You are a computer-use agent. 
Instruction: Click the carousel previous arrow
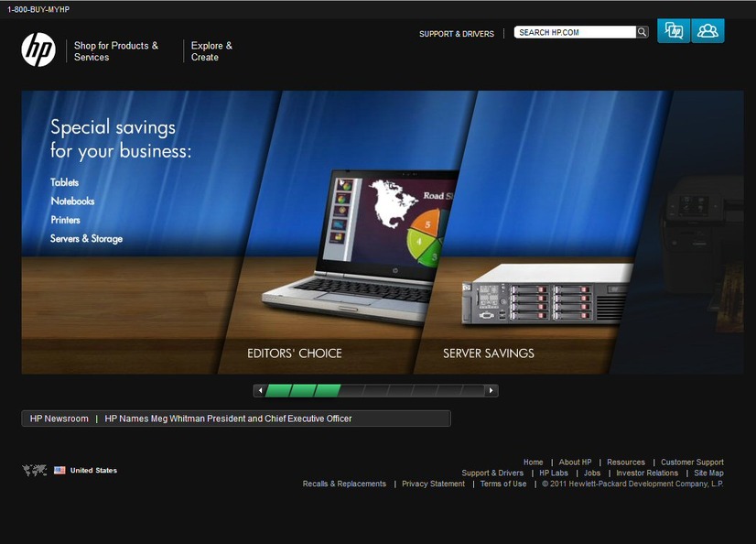(260, 391)
